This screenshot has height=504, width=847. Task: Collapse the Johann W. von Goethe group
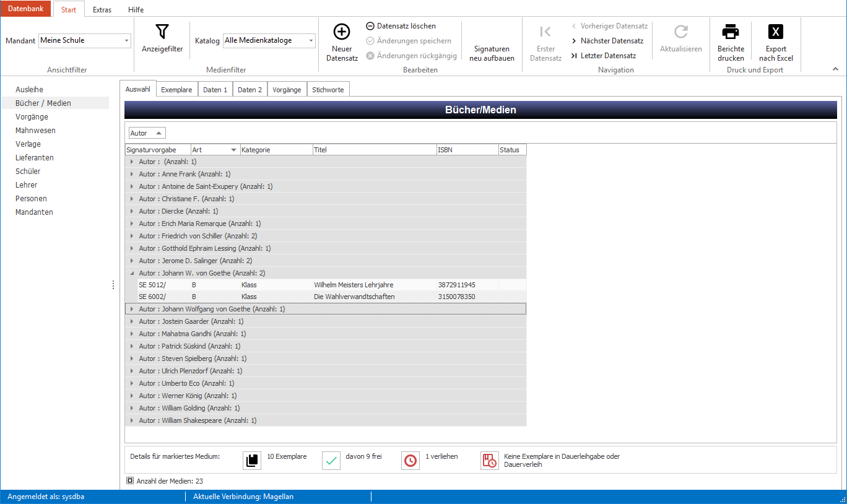[x=131, y=273]
